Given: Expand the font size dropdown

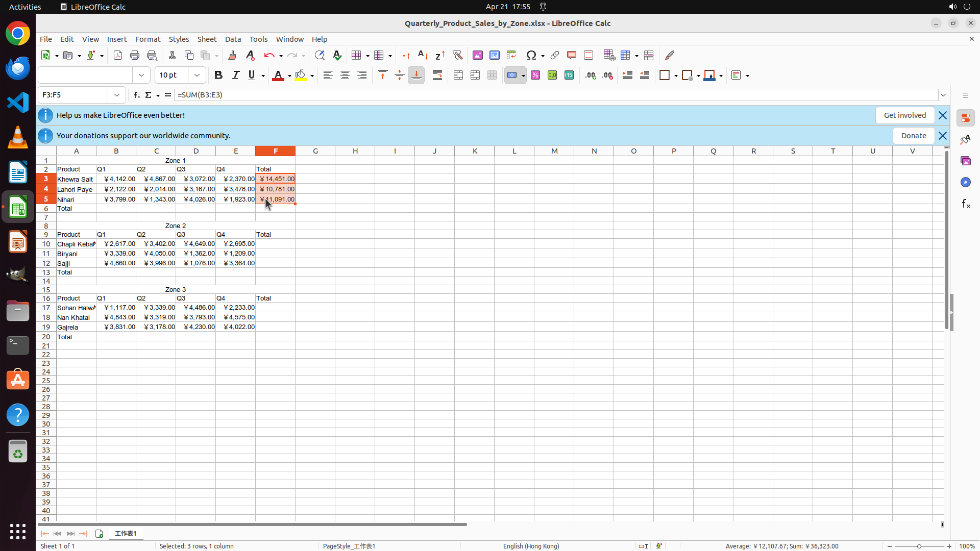Looking at the screenshot, I should [197, 76].
